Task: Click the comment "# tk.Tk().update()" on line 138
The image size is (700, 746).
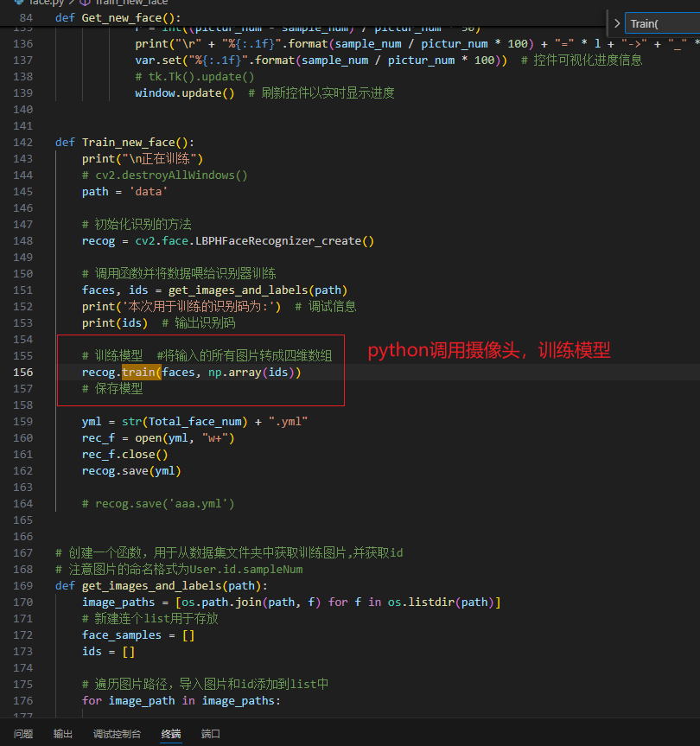Action: click(195, 77)
